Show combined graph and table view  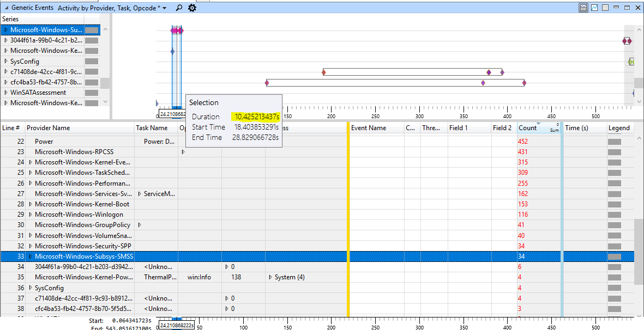click(x=583, y=8)
